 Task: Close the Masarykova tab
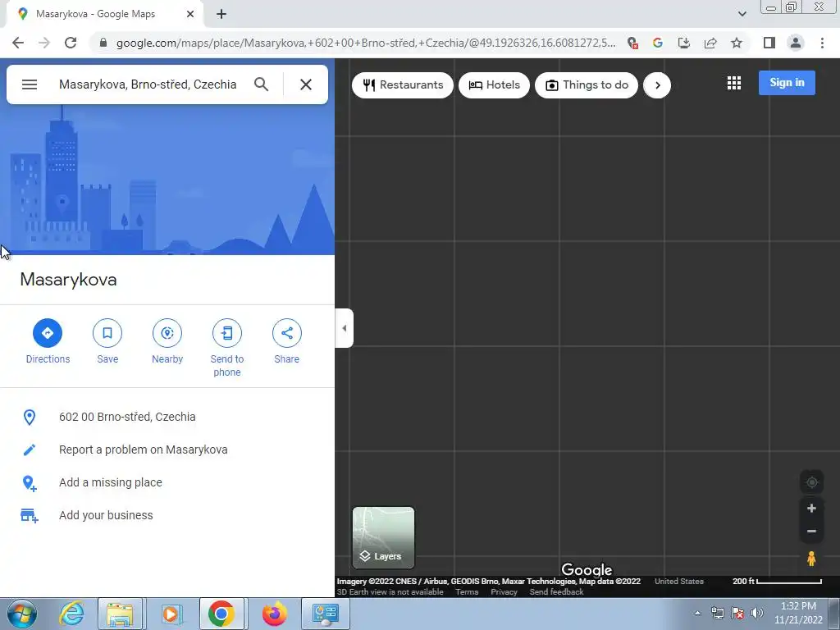(190, 15)
